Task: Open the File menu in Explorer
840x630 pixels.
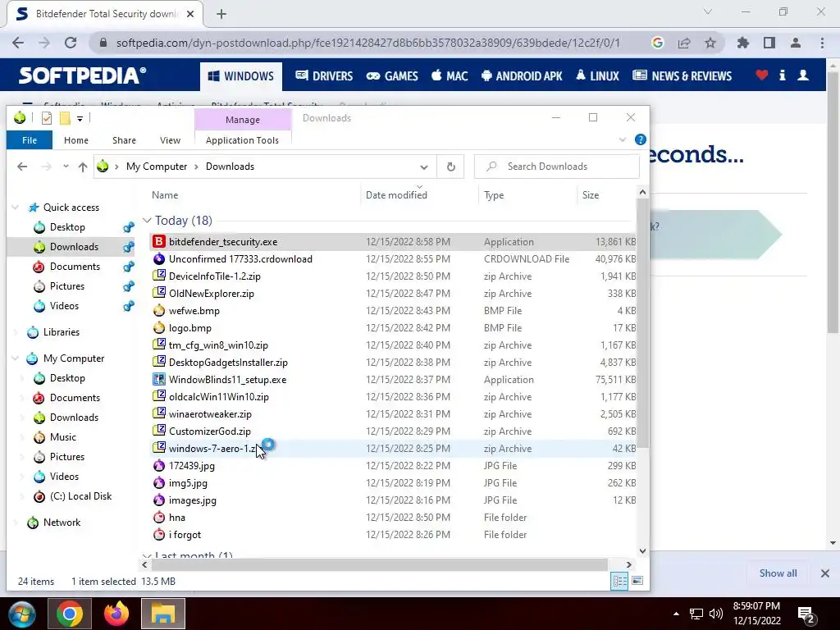Action: [x=30, y=139]
